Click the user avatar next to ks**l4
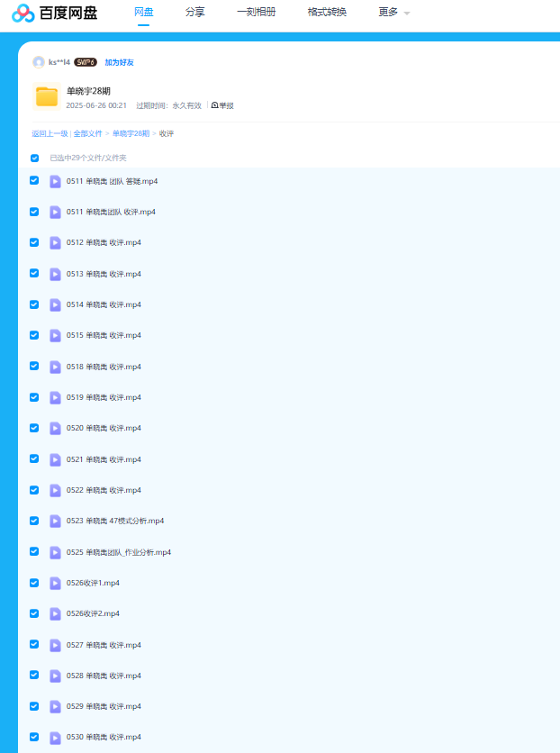 (39, 62)
